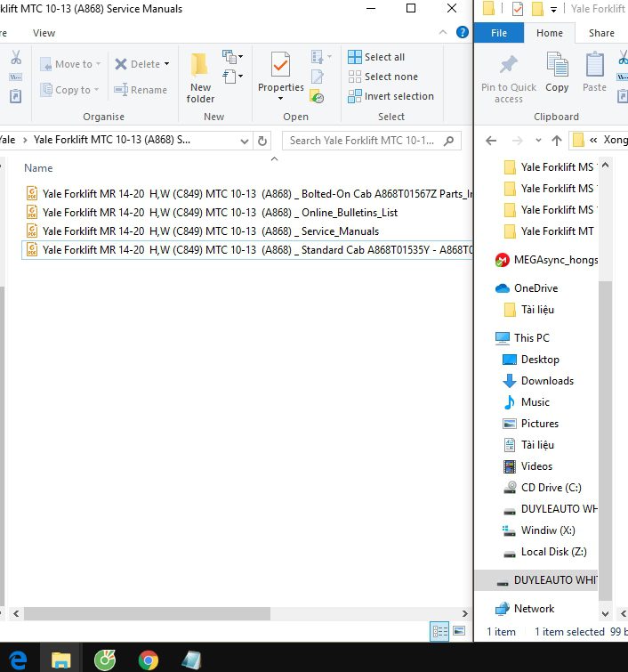Go back in right window navigation

click(x=491, y=141)
